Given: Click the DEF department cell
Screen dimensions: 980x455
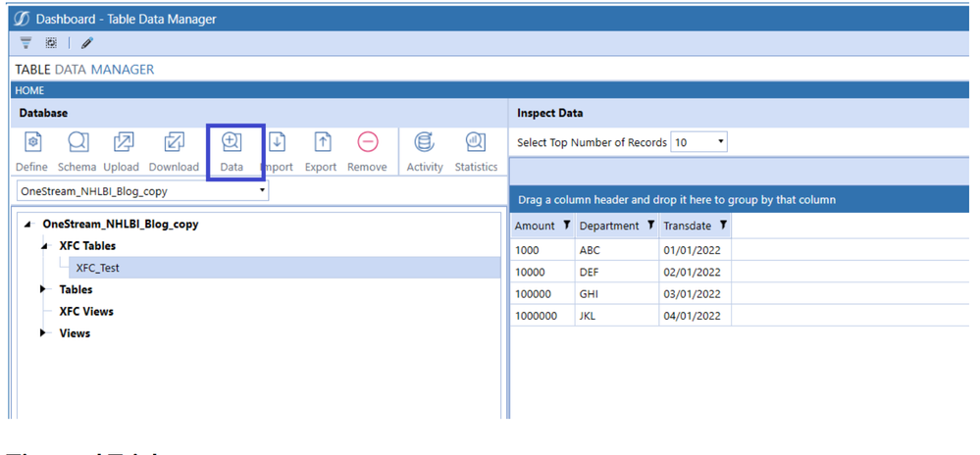Looking at the screenshot, I should click(x=617, y=273).
